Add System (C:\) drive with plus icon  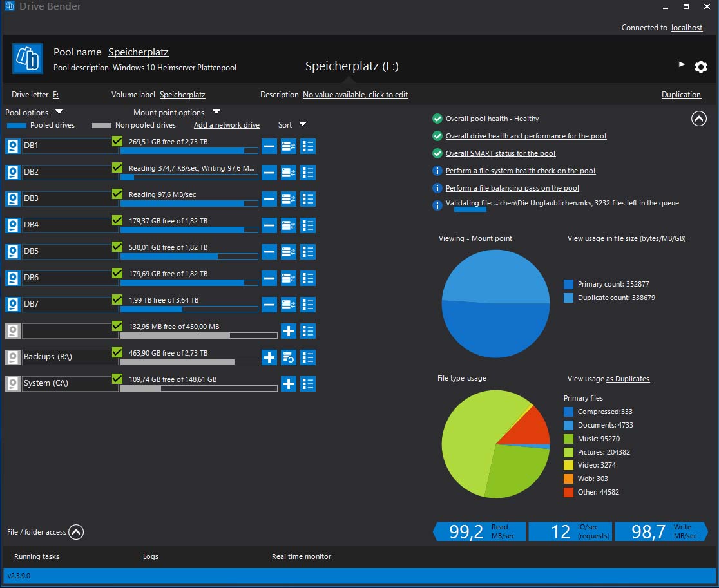[x=289, y=384]
